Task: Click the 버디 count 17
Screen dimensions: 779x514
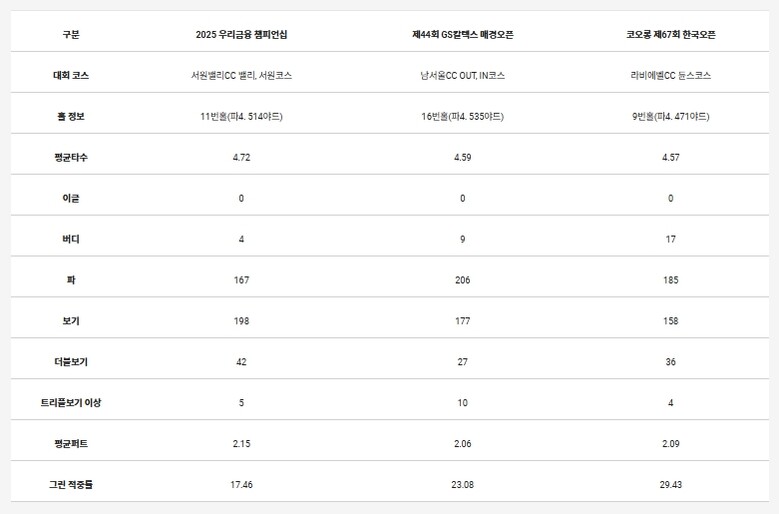Action: click(670, 239)
